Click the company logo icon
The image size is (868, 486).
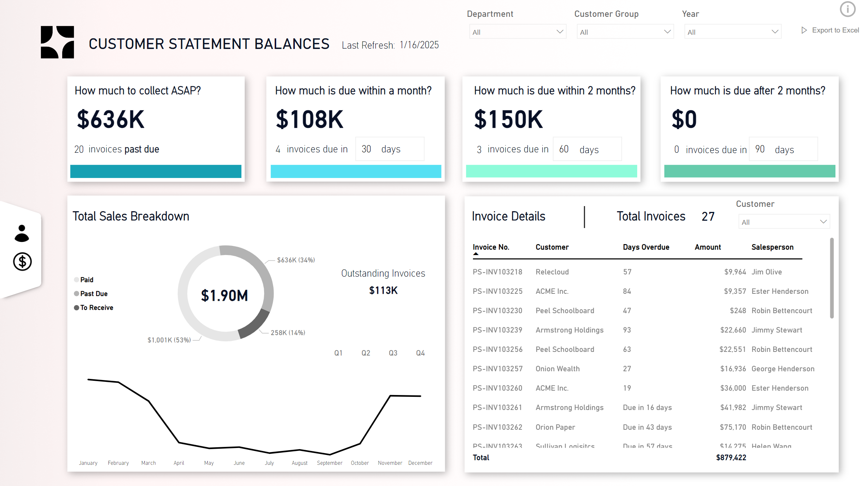pyautogui.click(x=57, y=42)
